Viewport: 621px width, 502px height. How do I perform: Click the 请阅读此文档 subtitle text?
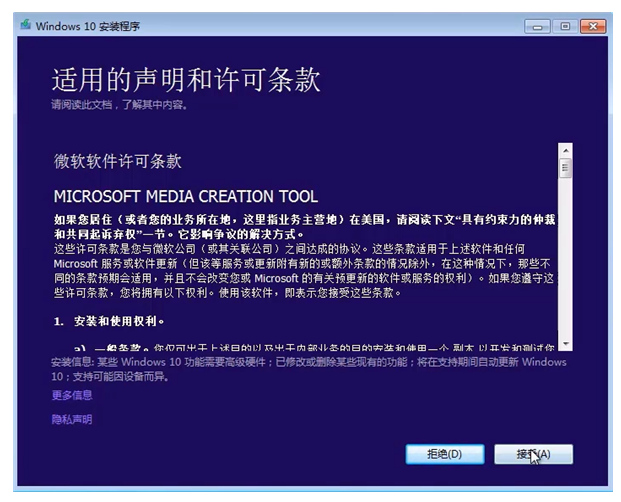pyautogui.click(x=119, y=104)
